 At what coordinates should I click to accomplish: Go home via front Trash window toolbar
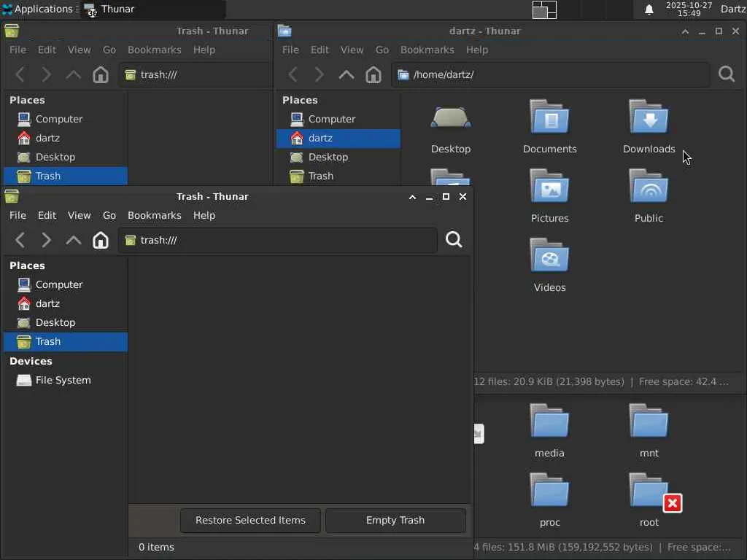[x=101, y=240]
